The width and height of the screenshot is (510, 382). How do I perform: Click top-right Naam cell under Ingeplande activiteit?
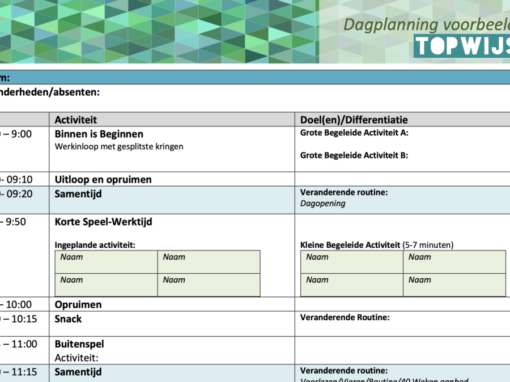coord(209,262)
